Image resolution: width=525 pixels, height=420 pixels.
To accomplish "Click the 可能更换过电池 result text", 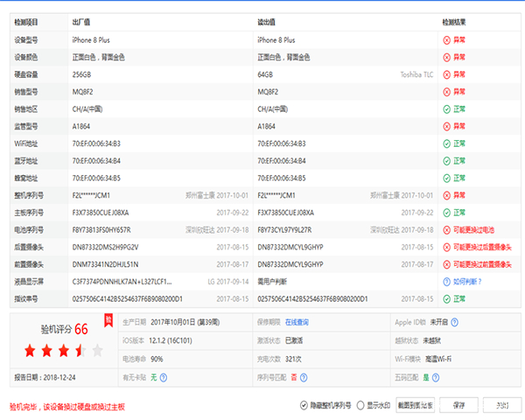I will (473, 230).
